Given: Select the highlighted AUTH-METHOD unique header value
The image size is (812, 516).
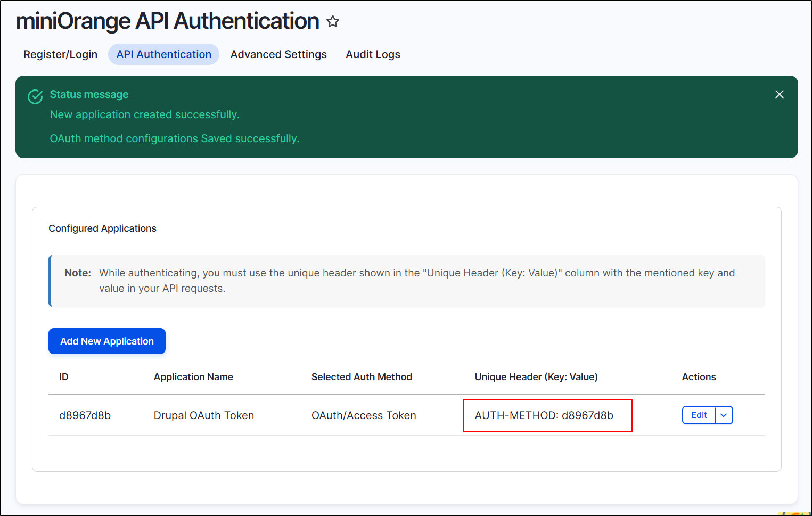Looking at the screenshot, I should click(544, 415).
